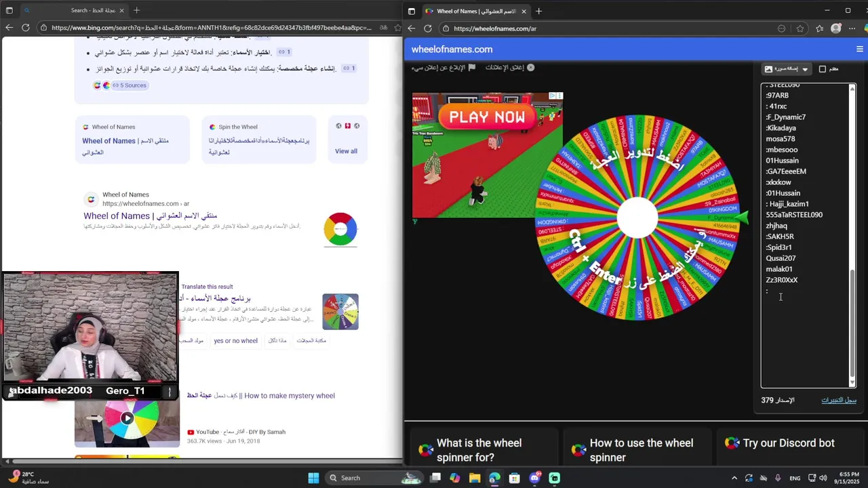Tick the advanced checkbox above the entries list
The height and width of the screenshot is (488, 868).
[823, 69]
